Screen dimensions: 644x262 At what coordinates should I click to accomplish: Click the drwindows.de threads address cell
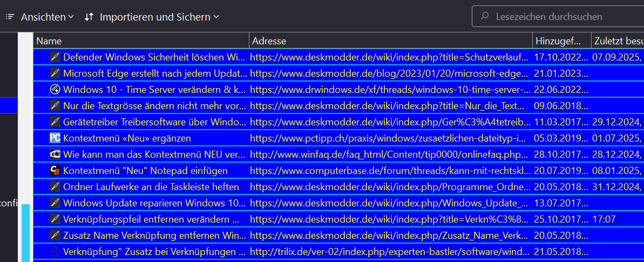click(x=390, y=89)
